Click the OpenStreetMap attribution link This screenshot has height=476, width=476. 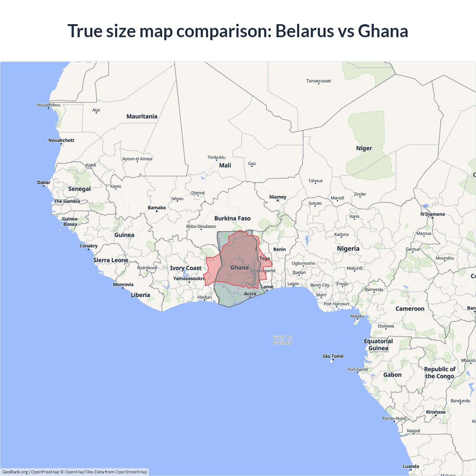tap(131, 472)
